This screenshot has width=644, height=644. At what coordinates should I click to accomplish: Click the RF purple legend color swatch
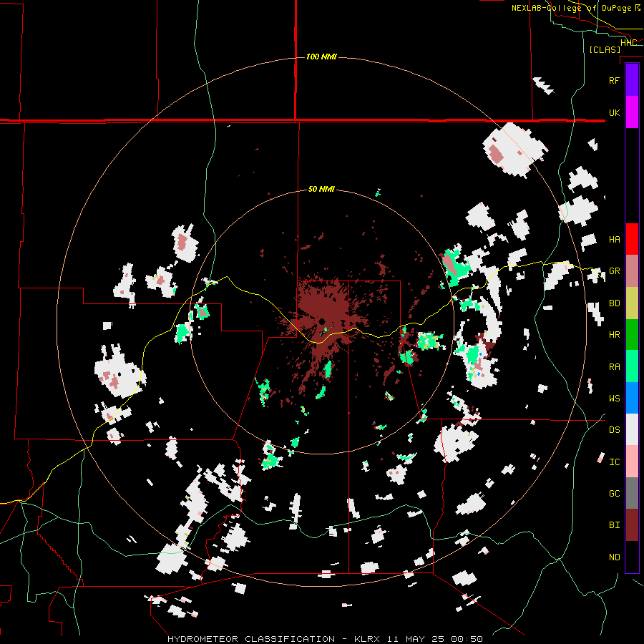tap(632, 80)
